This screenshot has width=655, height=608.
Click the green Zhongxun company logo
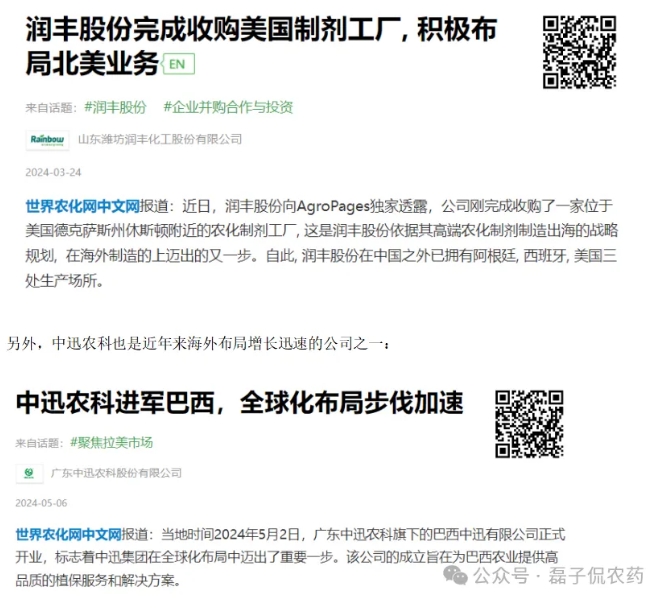(29, 473)
